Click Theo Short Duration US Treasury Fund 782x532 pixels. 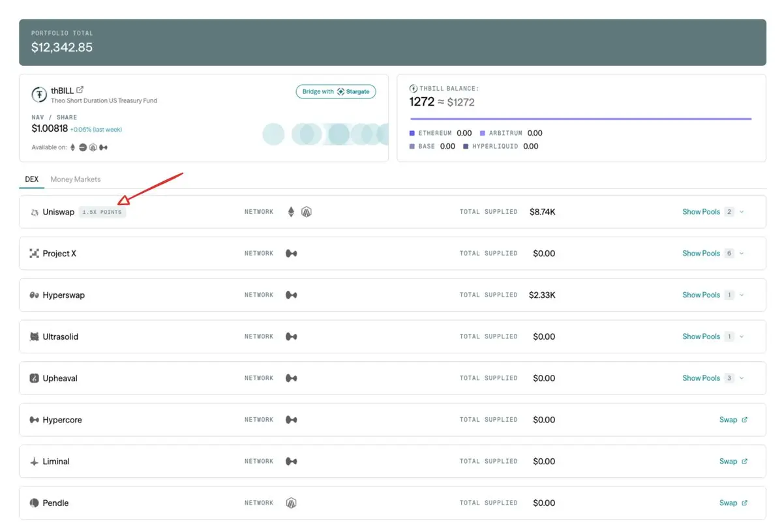[104, 100]
